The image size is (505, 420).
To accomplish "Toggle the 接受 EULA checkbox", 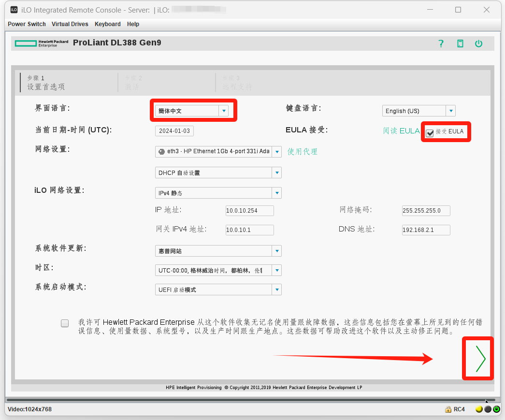I will (x=430, y=132).
